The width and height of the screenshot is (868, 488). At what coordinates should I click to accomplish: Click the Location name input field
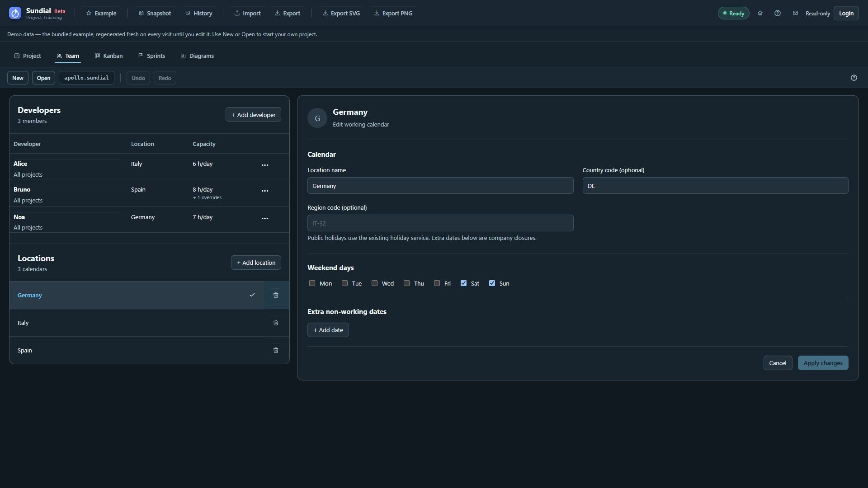(x=440, y=186)
